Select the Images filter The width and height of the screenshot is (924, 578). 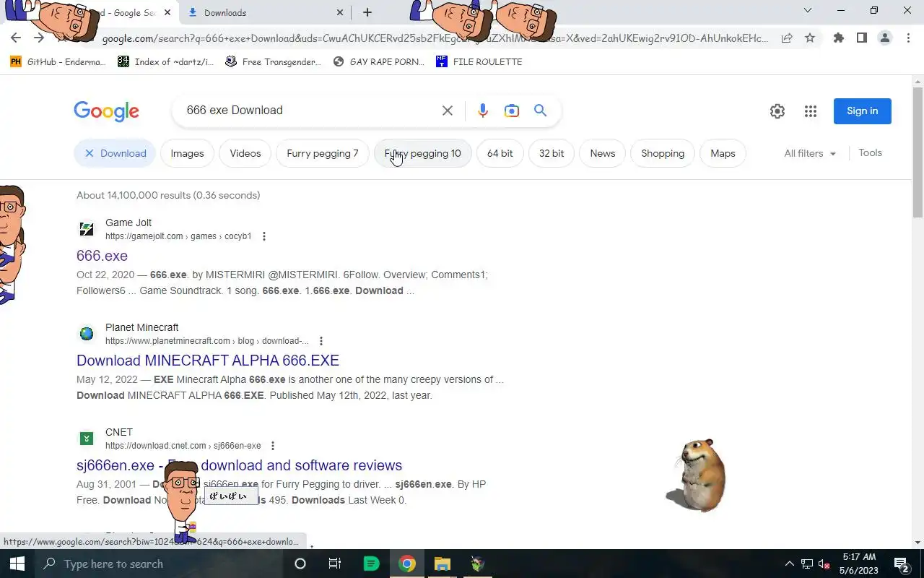187,153
